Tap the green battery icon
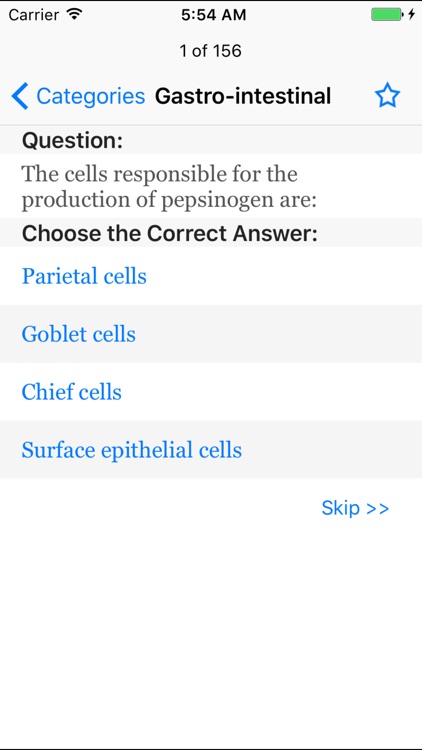Viewport: 422px width, 750px height. click(387, 15)
